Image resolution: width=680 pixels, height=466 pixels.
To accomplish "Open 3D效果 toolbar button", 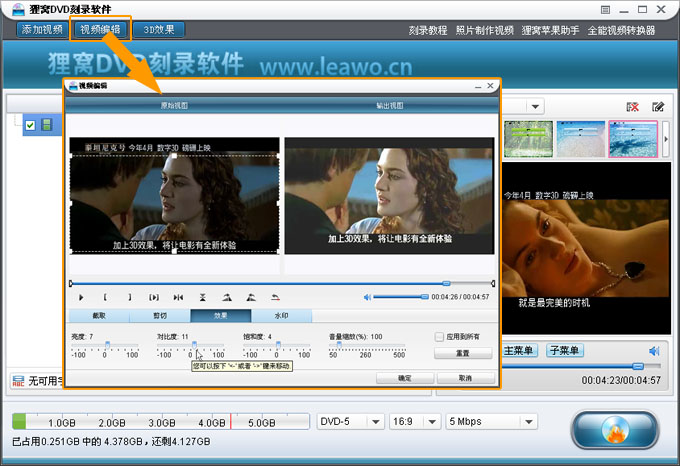I will click(159, 29).
